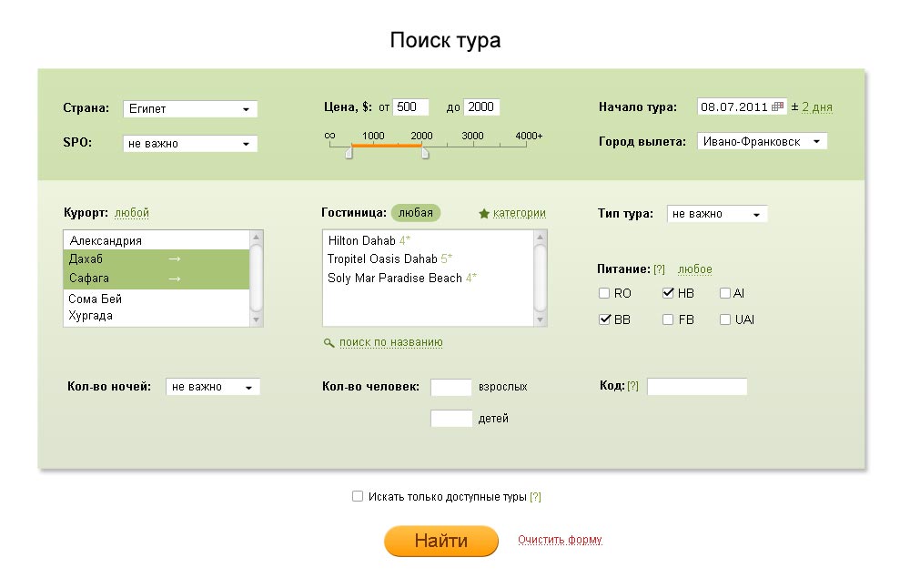Tick Искать только доступные туры checkbox
Viewport: 910px width, 588px height.
pyautogui.click(x=358, y=496)
